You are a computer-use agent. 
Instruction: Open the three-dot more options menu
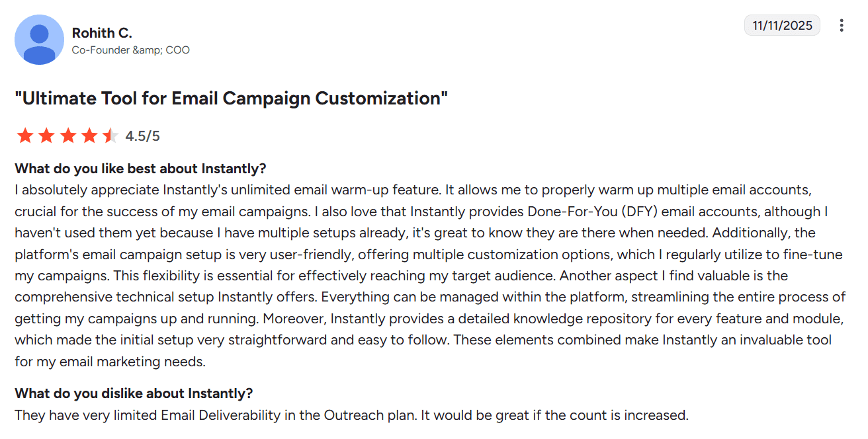click(x=842, y=26)
